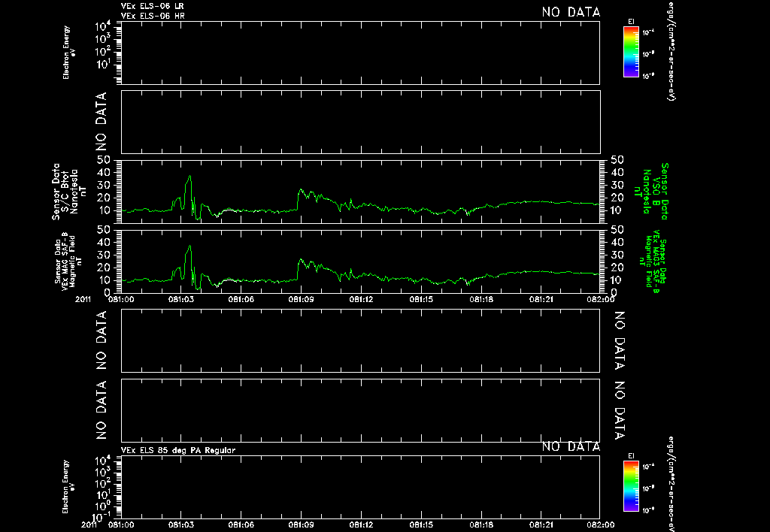This screenshot has width=770, height=532.
Task: Click '081:12' tick under MAG SAF-B panel
Action: click(x=361, y=299)
